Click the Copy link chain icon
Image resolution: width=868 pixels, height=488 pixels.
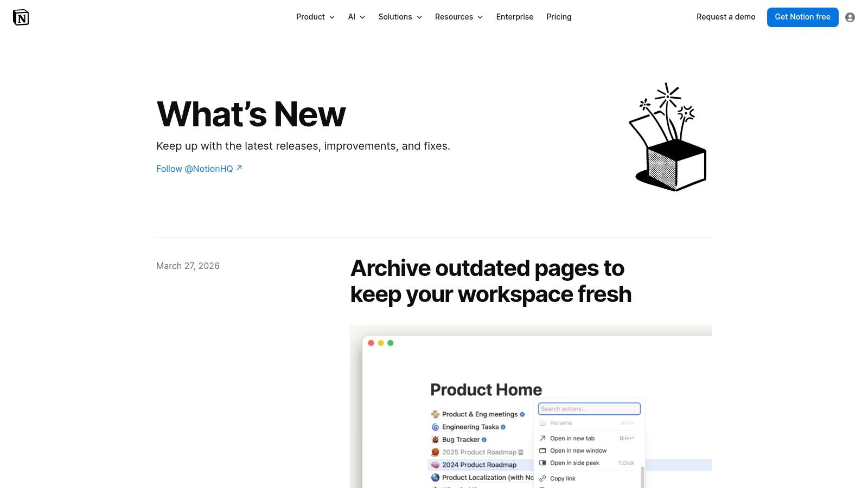[x=542, y=479]
